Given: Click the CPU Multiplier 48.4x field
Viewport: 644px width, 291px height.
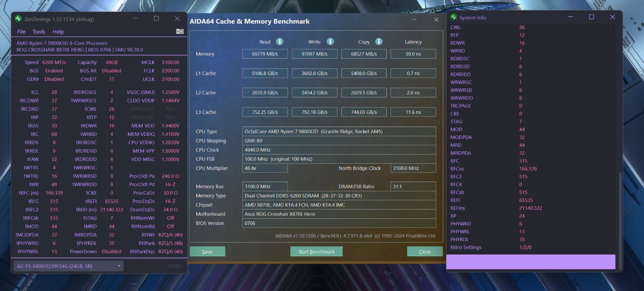Looking at the screenshot, I should (265, 168).
